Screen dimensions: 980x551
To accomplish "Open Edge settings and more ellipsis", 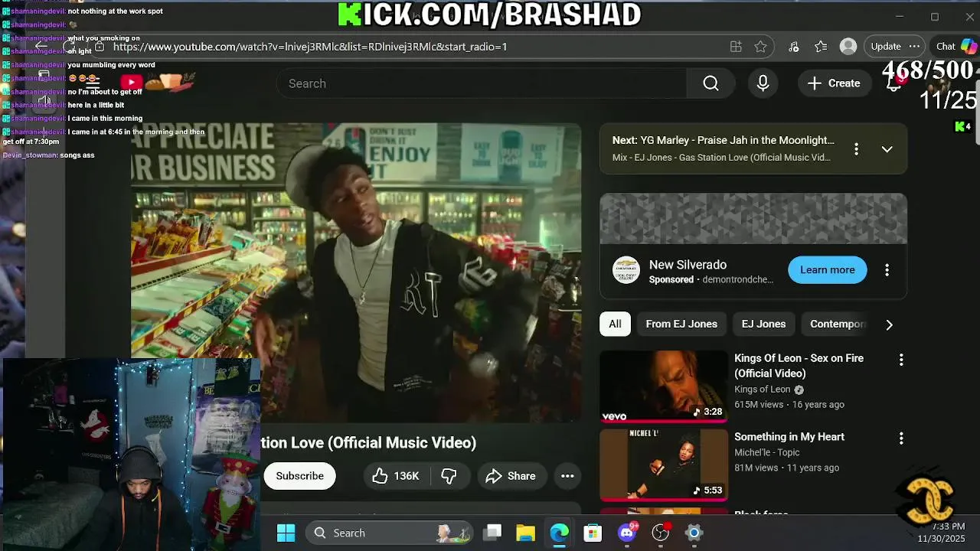I will pos(914,47).
